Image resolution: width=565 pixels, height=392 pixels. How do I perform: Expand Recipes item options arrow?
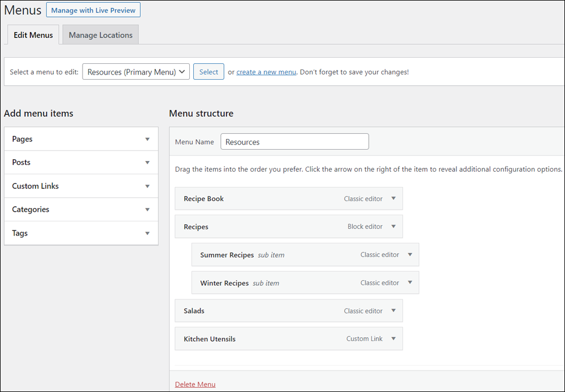[x=393, y=227]
